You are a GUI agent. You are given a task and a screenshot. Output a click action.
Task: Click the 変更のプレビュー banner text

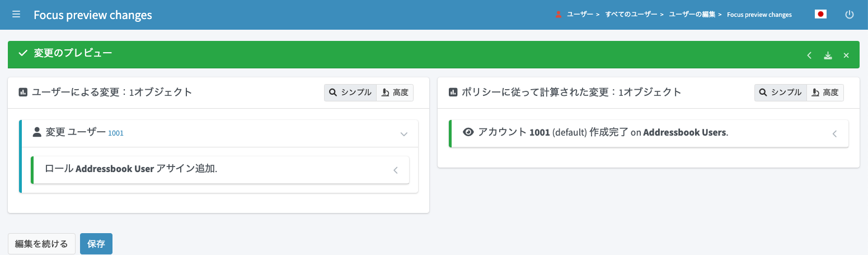point(73,53)
